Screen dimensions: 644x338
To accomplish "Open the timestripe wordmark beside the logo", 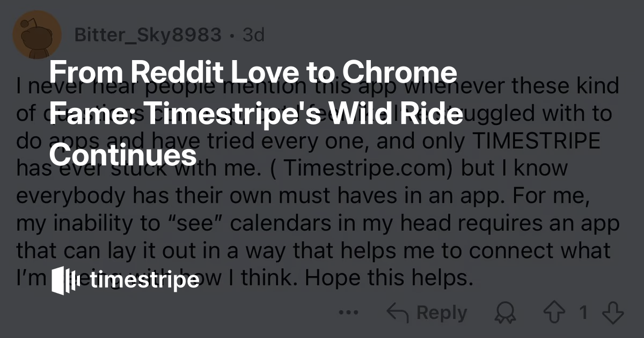I will coord(145,280).
